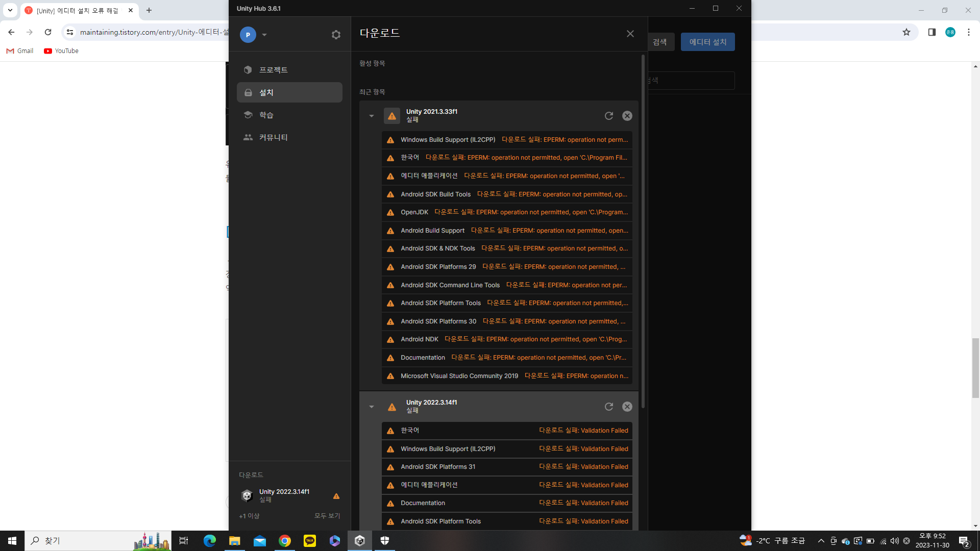Open Unity Hub preferences gear icon
Screen dimensions: 980x551
point(336,35)
